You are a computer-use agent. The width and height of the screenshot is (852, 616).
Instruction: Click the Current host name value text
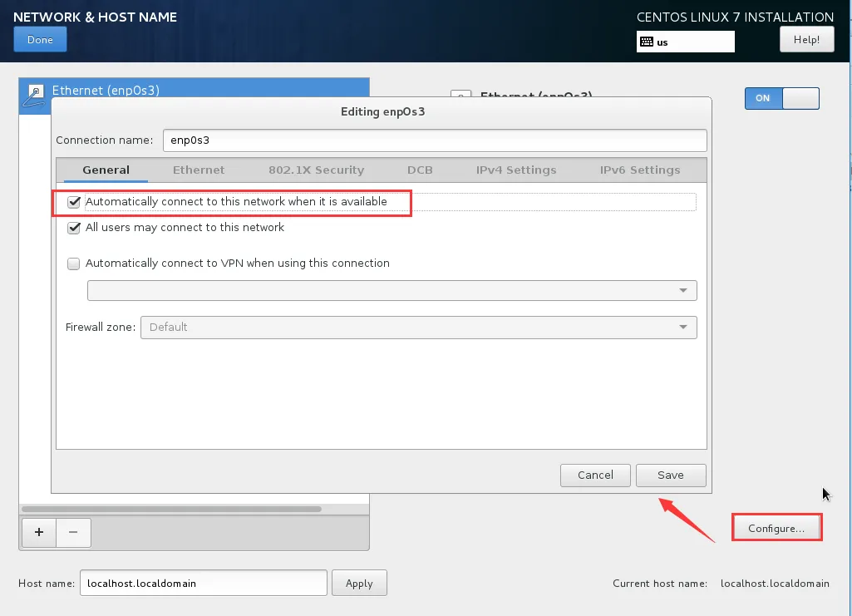point(775,584)
